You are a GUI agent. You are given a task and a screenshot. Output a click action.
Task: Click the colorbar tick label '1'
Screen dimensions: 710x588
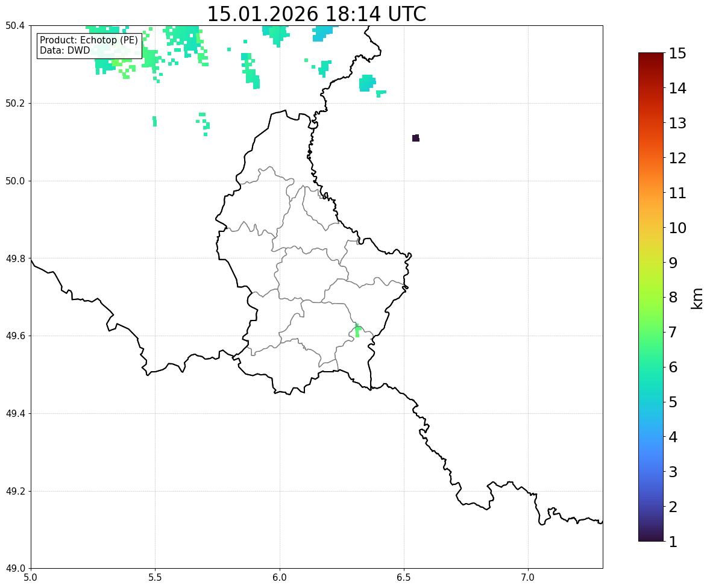click(x=673, y=542)
